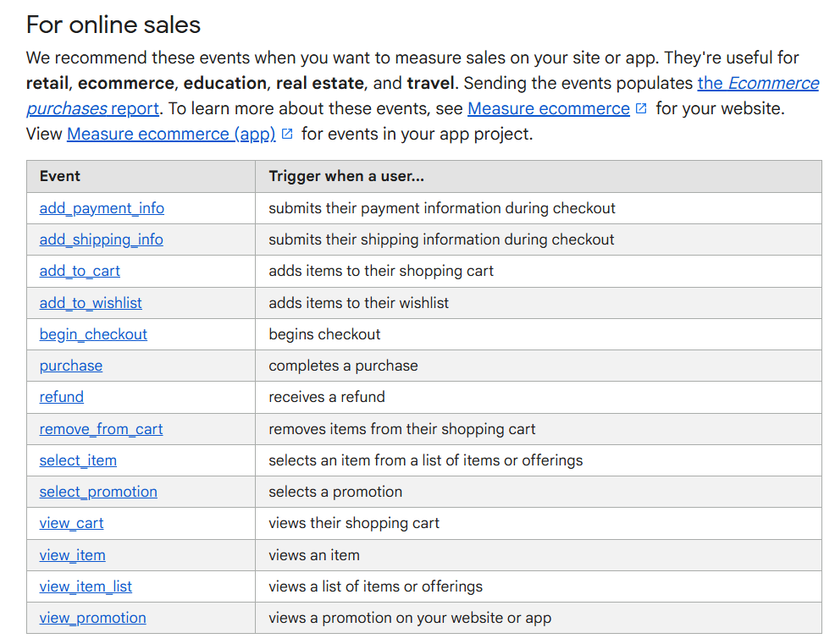
Task: Open the add_payment_info event link
Action: 102,208
